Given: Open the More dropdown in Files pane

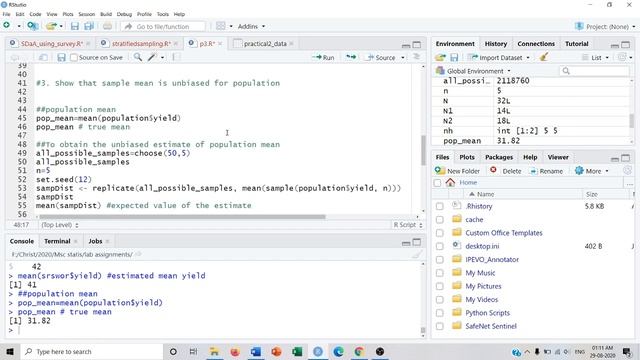Looking at the screenshot, I should pos(591,171).
